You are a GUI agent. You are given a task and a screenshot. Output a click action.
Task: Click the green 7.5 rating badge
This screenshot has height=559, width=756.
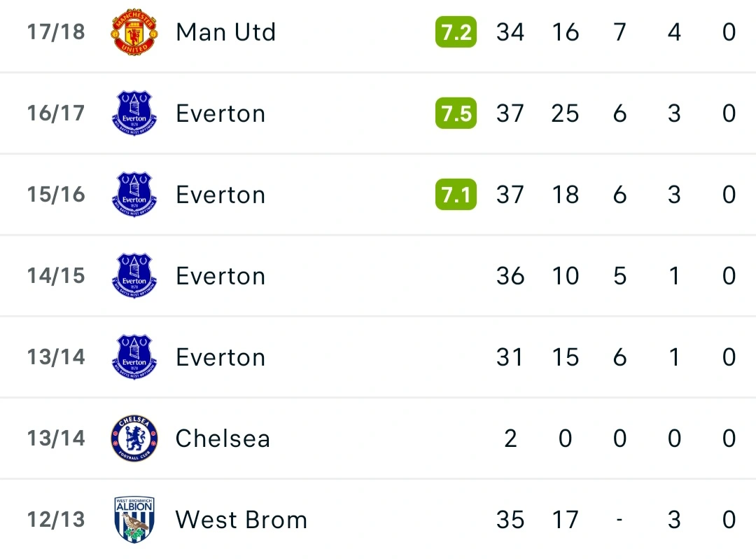456,113
